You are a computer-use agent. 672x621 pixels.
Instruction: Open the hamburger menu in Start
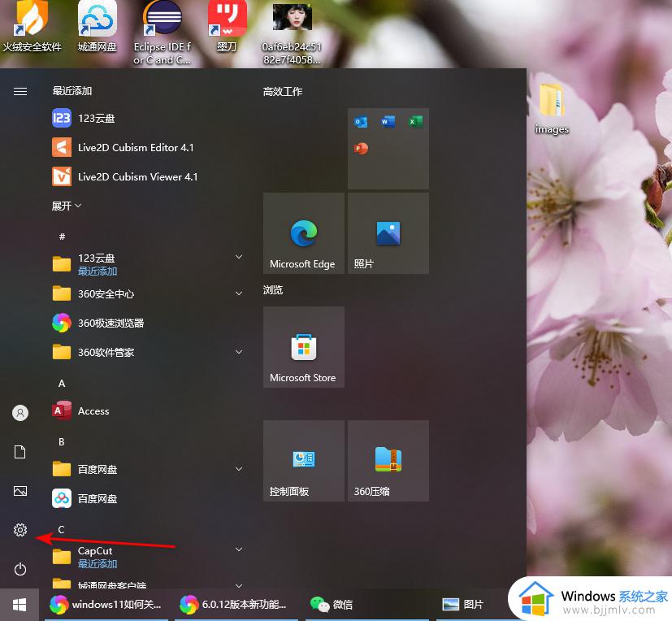(20, 91)
